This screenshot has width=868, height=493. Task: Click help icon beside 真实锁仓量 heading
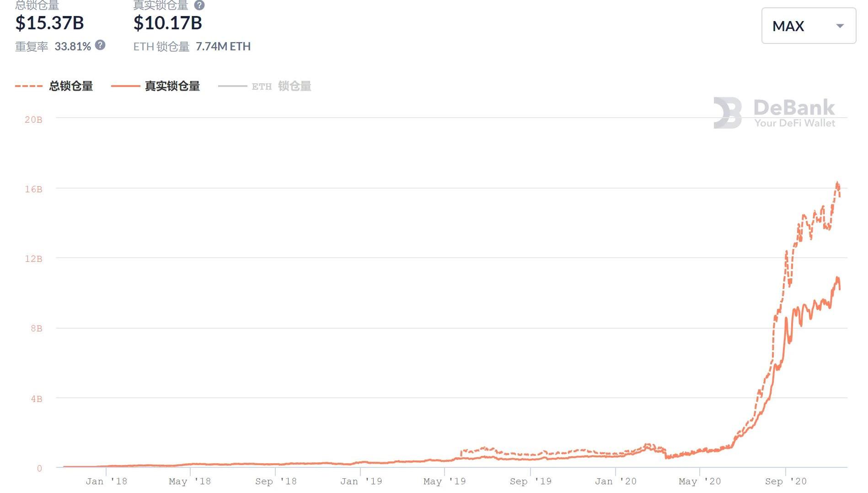click(x=199, y=5)
